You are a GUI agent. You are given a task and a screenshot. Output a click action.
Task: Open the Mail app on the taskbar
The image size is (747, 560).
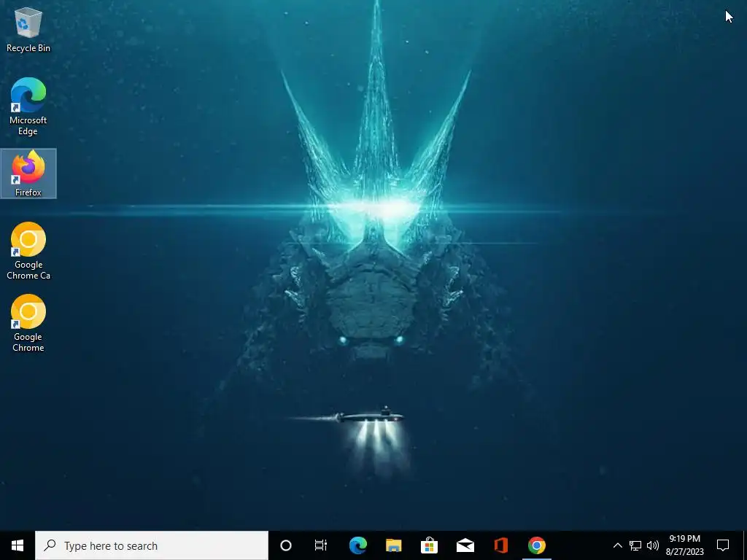pos(465,545)
